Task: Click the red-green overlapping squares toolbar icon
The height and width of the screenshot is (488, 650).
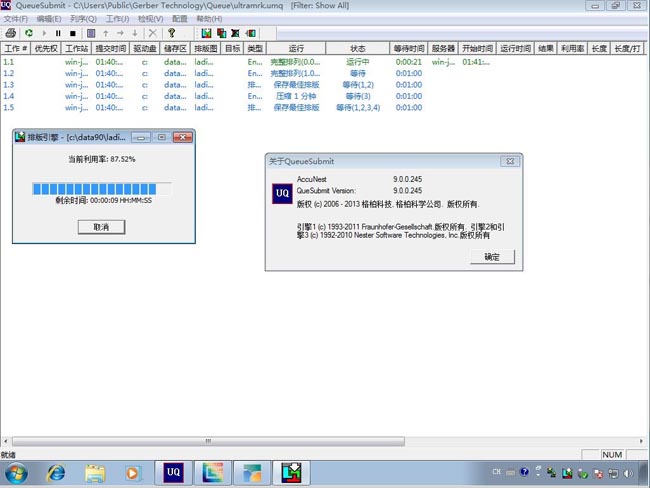Action: (x=221, y=33)
